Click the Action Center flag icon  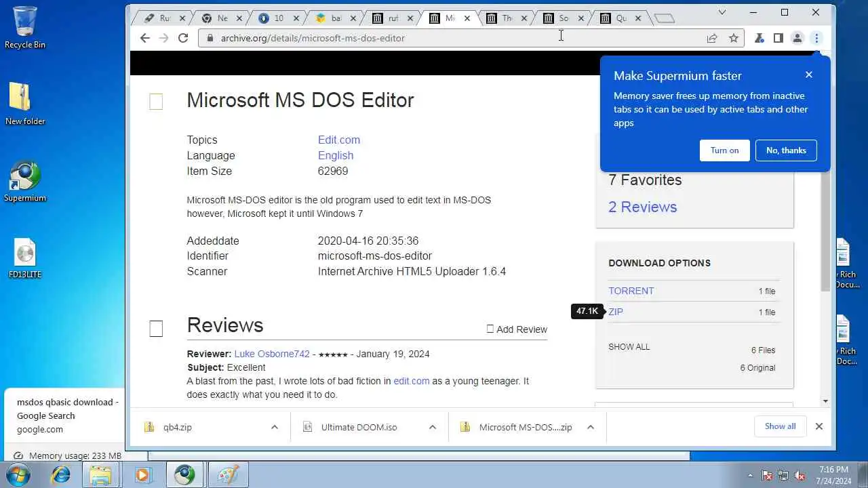coord(767,475)
